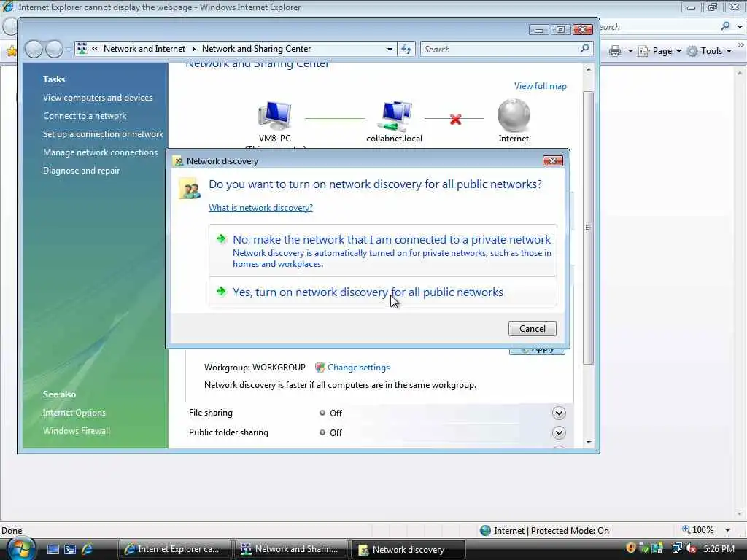The width and height of the screenshot is (747, 560).
Task: Click the Network discovery dialog title icon
Action: [x=179, y=161]
